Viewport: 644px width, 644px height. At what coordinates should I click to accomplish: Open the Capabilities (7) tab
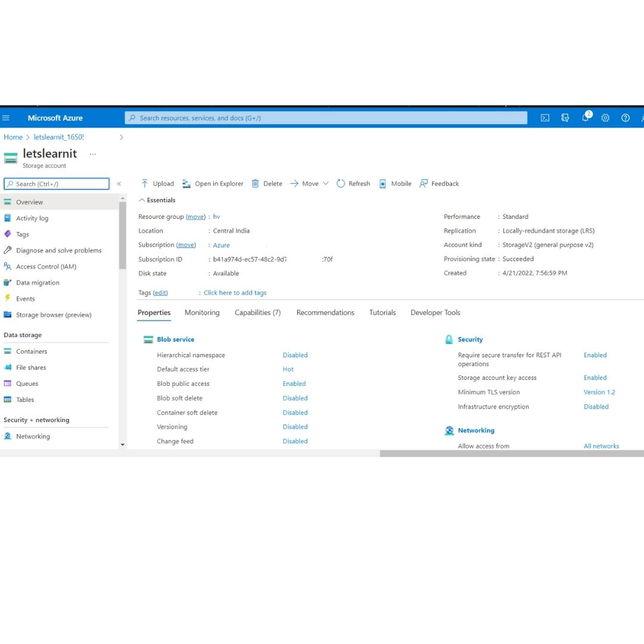[258, 312]
